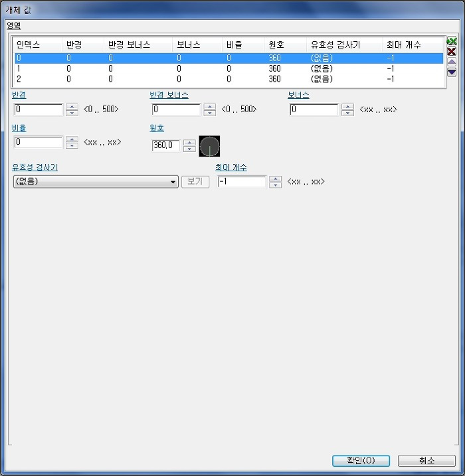This screenshot has height=476, width=465.
Task: Decrease 최대 개수 with the down spinner
Action: [276, 185]
